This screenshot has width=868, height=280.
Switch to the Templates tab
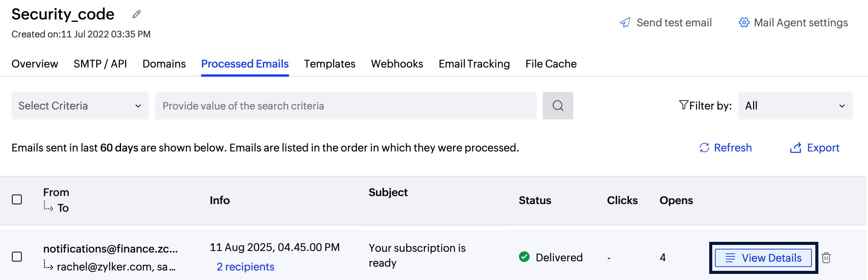coord(329,64)
